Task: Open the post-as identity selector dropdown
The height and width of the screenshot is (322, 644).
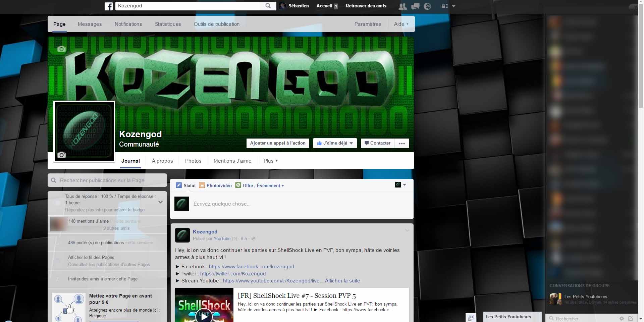Action: [x=400, y=185]
